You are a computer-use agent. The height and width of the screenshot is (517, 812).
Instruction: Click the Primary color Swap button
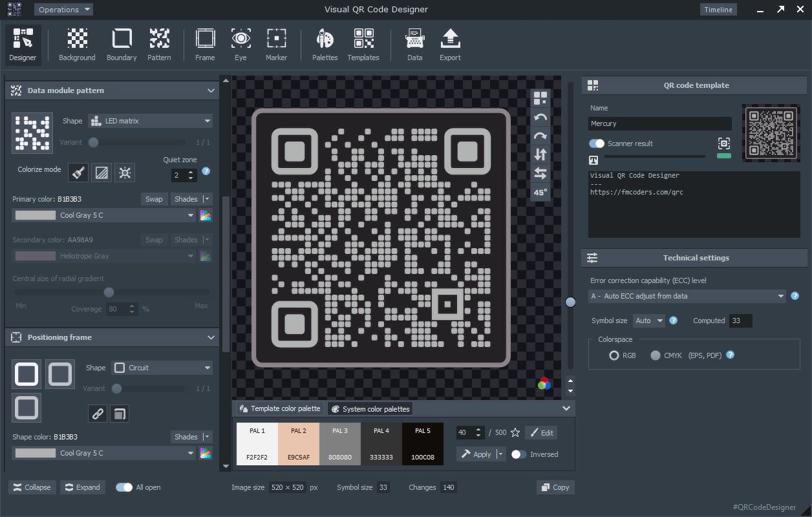pos(154,199)
